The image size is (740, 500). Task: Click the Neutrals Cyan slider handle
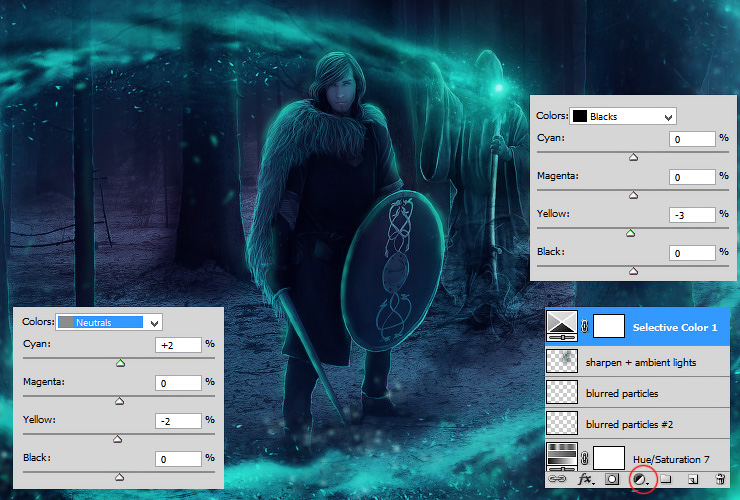(120, 363)
